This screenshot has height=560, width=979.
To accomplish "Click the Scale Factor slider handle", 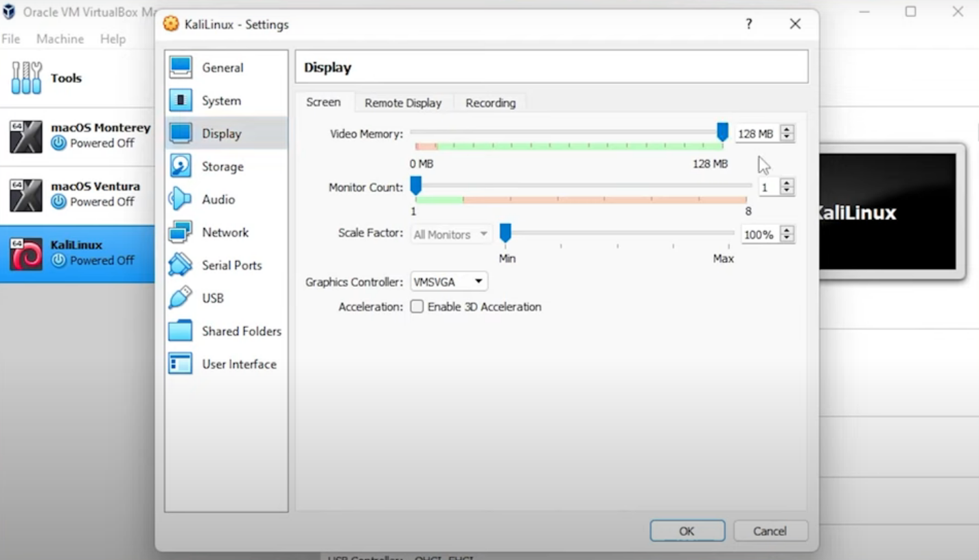I will coord(505,233).
